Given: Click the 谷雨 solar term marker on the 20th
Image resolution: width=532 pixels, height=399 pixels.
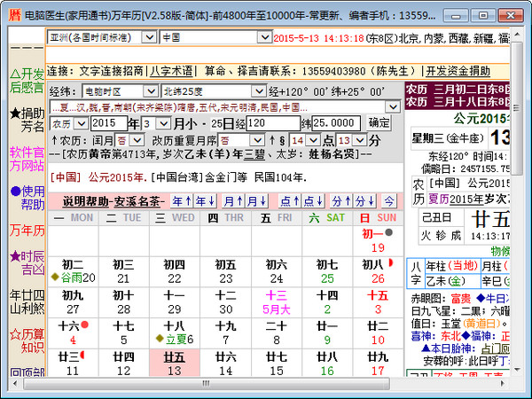Looking at the screenshot, I should click(x=72, y=278).
